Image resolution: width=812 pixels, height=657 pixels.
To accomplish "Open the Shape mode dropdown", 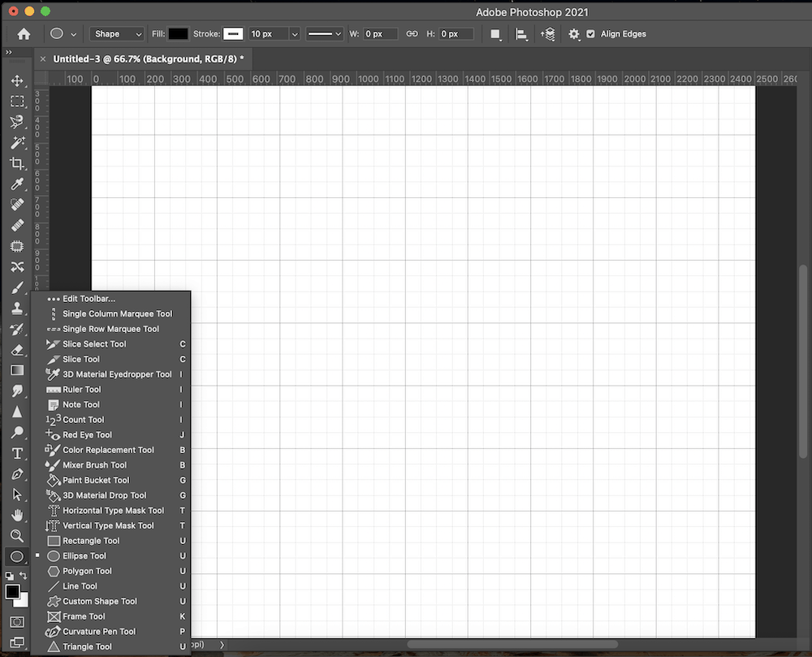I will pyautogui.click(x=116, y=33).
